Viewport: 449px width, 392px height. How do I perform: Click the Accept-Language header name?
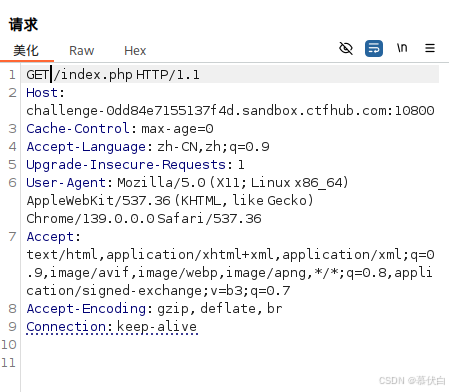coord(86,147)
